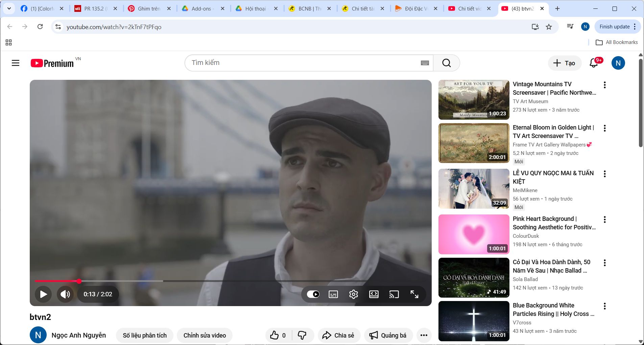The image size is (644, 345).
Task: Open options for Vintage Mountains TV video
Action: click(605, 85)
